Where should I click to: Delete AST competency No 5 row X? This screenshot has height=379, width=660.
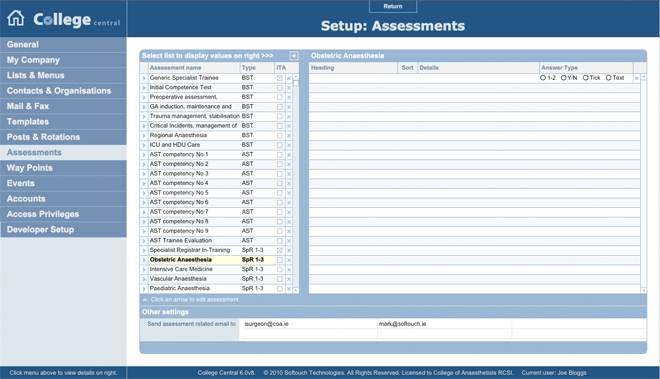point(289,193)
